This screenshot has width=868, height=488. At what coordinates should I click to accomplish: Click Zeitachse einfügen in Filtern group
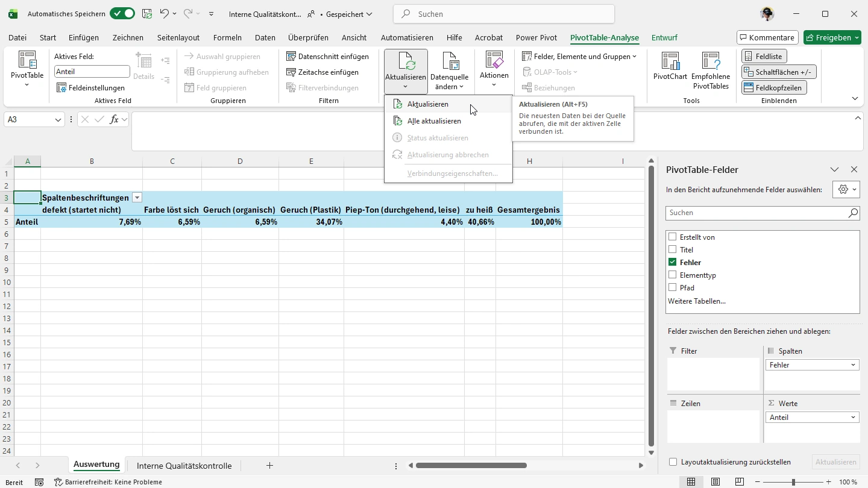click(328, 72)
